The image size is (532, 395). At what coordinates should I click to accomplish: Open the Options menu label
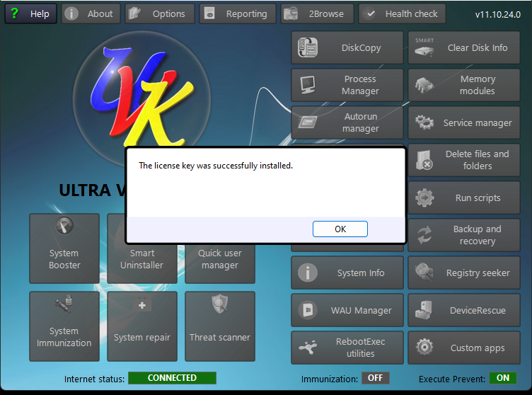pyautogui.click(x=168, y=14)
